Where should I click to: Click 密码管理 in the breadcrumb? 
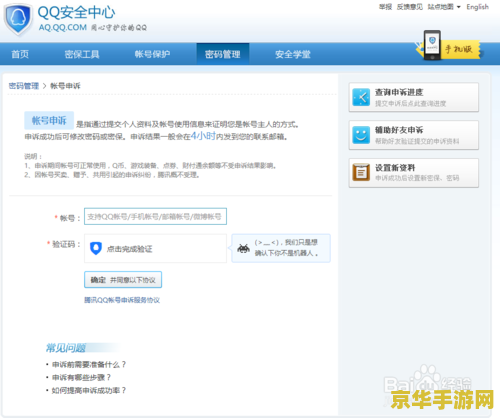(24, 86)
